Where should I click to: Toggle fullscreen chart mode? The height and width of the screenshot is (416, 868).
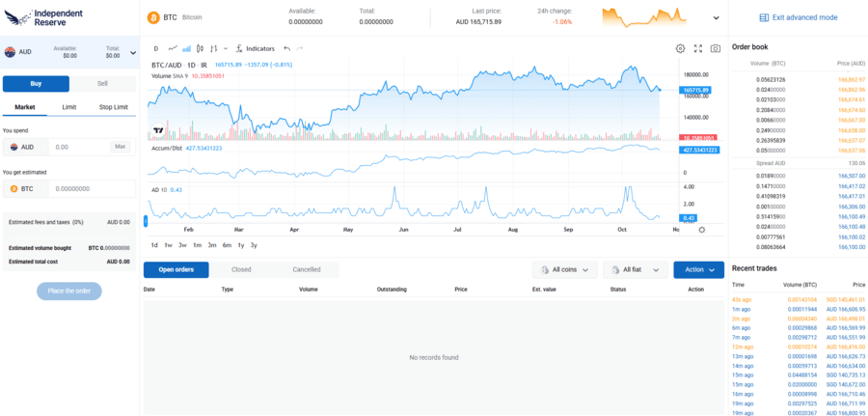pos(698,49)
